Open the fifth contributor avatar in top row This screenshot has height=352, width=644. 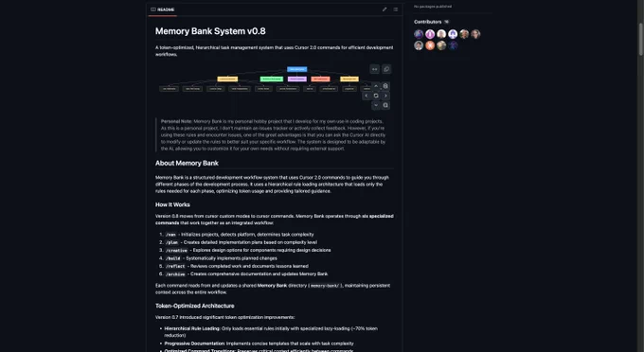pos(464,34)
